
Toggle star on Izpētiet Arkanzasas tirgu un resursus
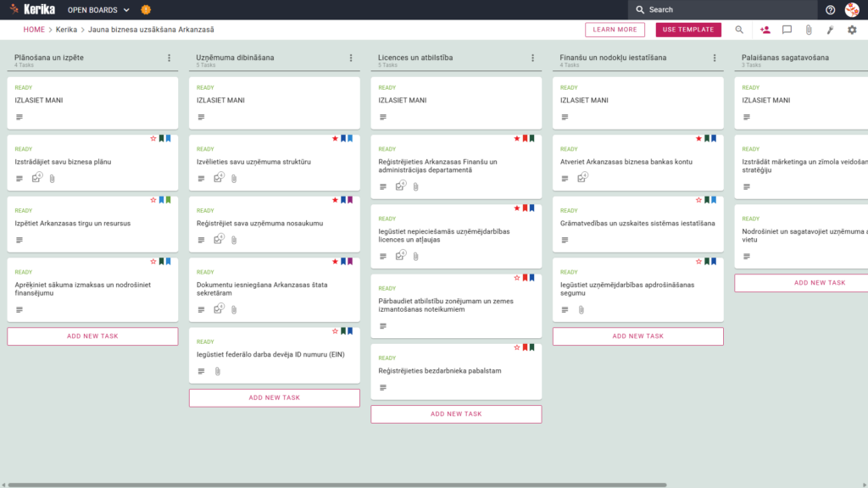153,200
